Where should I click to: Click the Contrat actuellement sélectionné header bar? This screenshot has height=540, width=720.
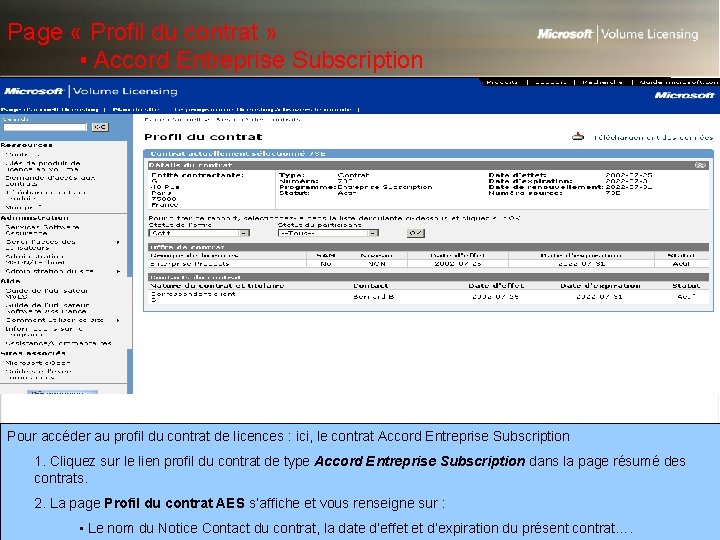[x=428, y=153]
